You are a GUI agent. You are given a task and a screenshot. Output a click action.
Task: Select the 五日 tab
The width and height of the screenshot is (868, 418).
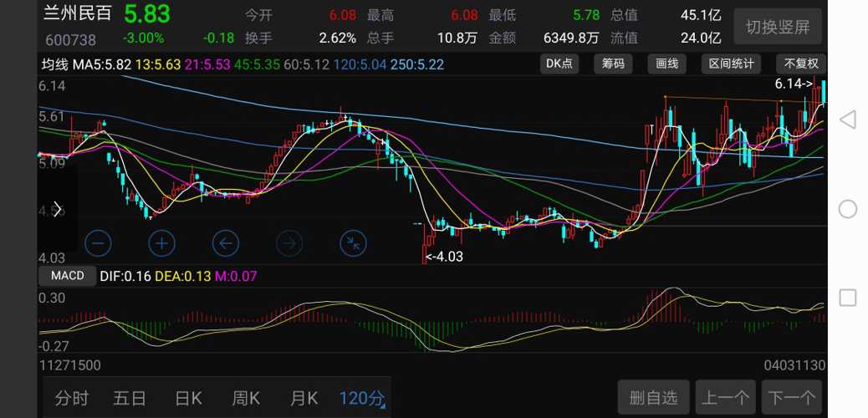coord(130,397)
